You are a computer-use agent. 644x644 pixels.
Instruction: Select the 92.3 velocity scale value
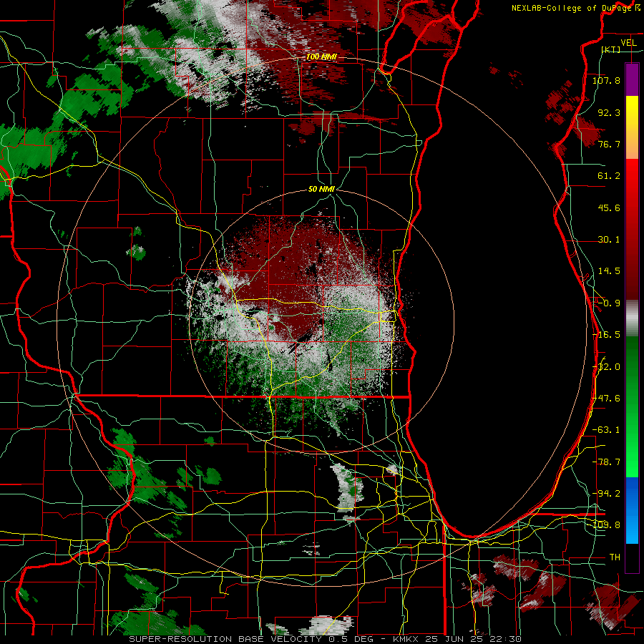click(x=609, y=112)
